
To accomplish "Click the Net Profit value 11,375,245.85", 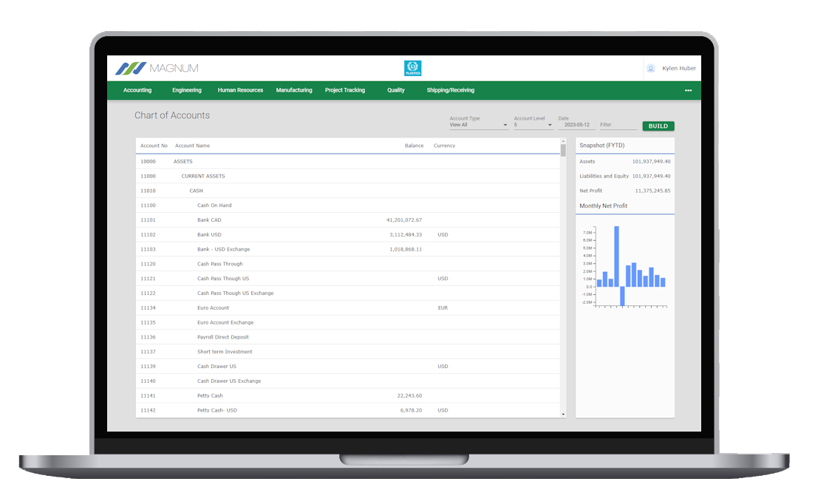I will [653, 191].
